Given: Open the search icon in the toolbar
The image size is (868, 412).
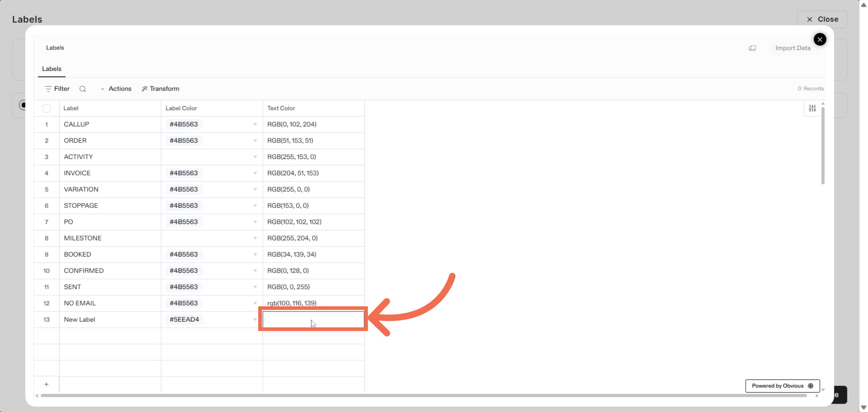Looking at the screenshot, I should pyautogui.click(x=83, y=89).
